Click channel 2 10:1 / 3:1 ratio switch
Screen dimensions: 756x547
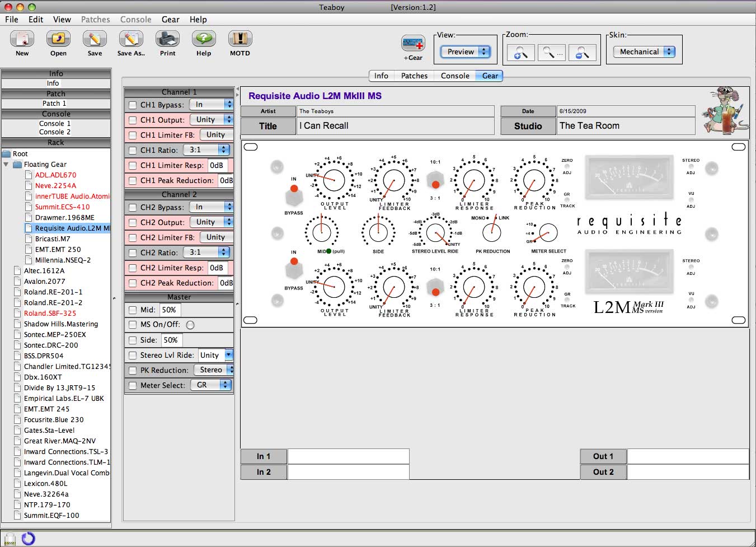(435, 287)
